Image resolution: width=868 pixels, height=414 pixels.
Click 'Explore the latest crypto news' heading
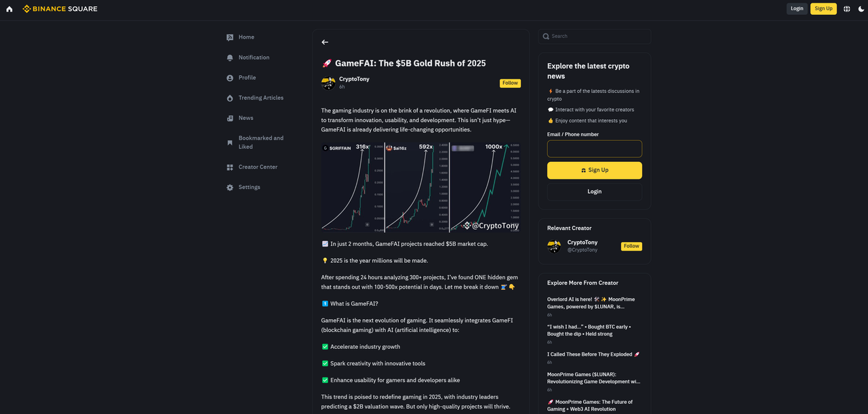(x=588, y=71)
